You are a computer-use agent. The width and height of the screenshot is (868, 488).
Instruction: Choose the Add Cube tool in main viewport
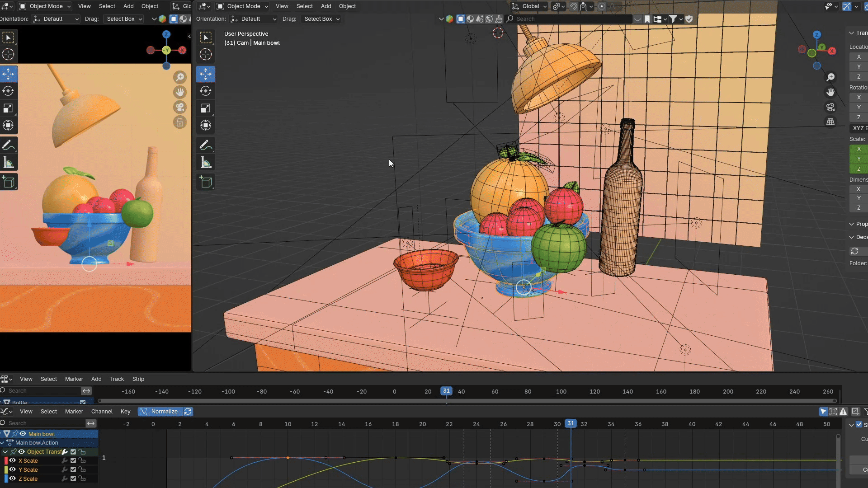(206, 182)
